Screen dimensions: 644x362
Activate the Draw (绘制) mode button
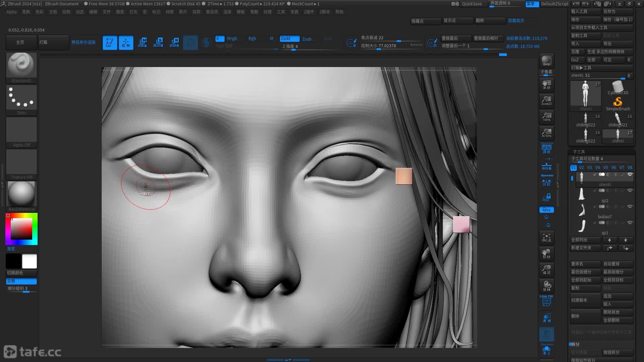pyautogui.click(x=126, y=43)
